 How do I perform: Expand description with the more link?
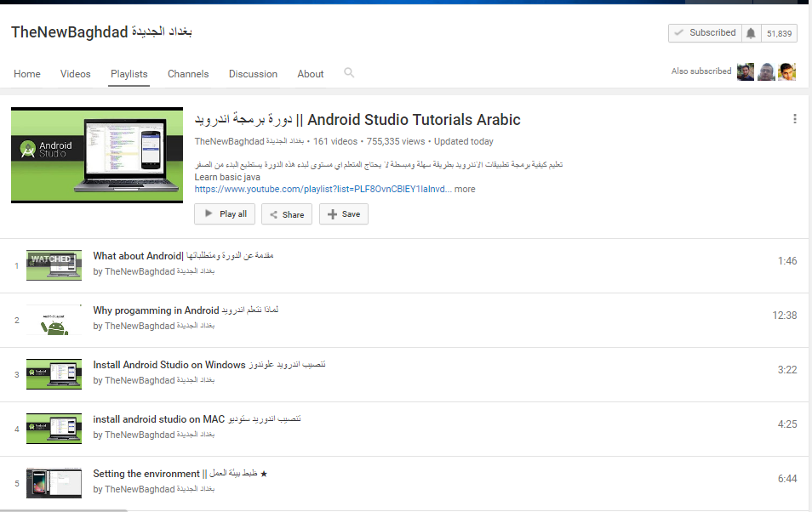(x=465, y=189)
